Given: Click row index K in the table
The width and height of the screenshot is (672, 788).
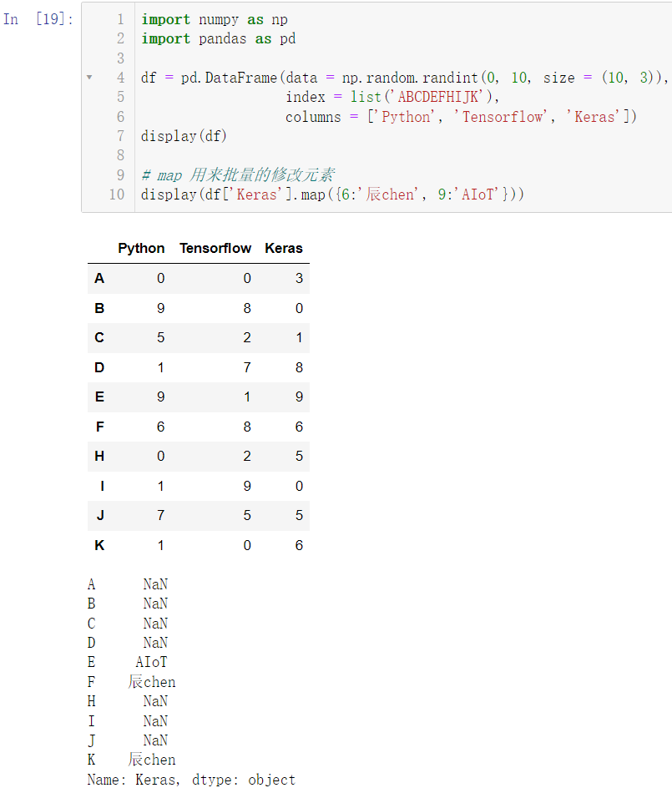Looking at the screenshot, I should click(x=99, y=545).
